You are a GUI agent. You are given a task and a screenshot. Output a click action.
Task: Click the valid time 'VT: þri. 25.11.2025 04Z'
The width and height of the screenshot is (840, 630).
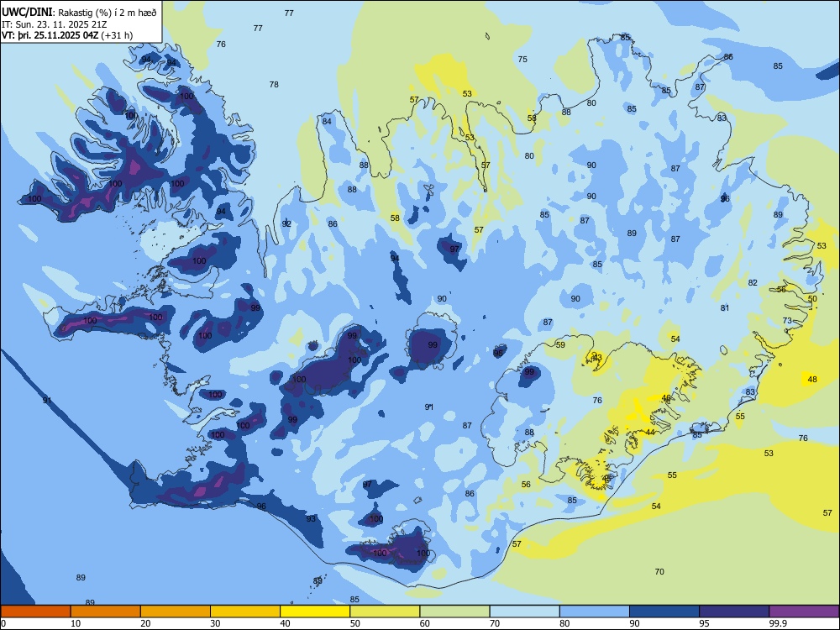coord(50,35)
